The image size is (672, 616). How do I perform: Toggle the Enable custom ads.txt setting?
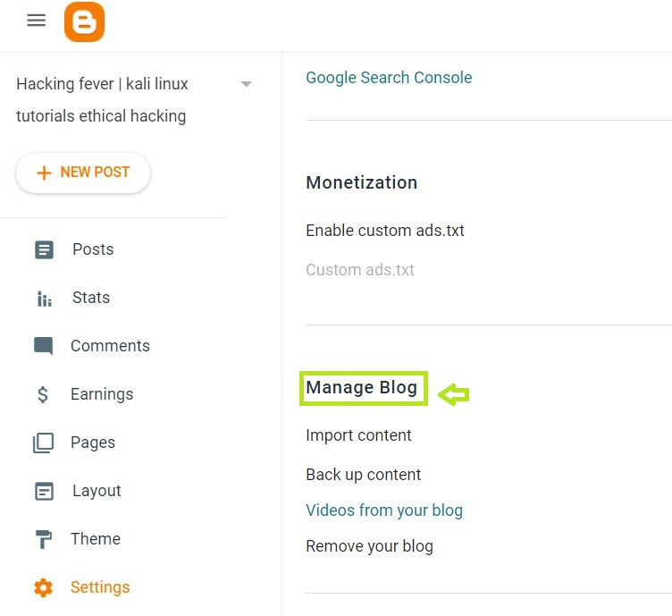(x=385, y=231)
